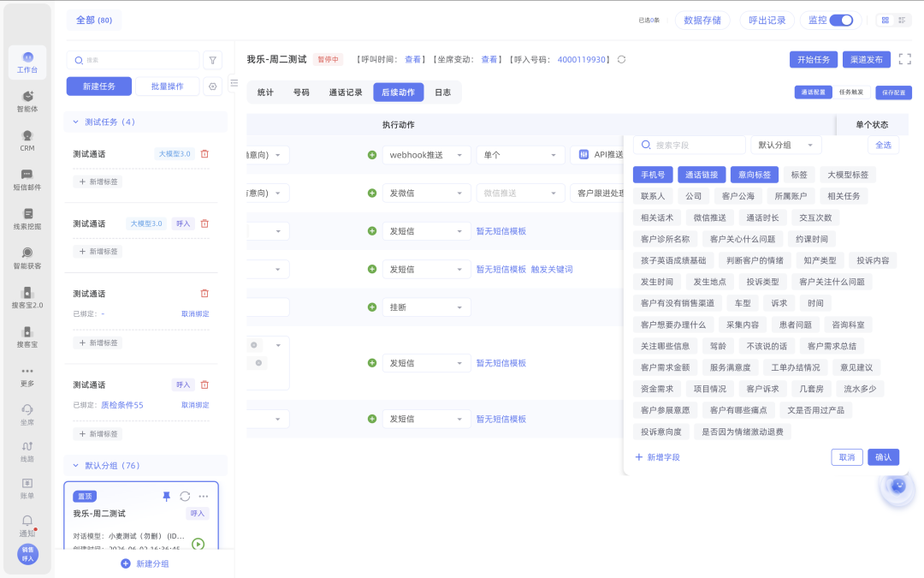Open the 默认分组 dropdown in field panel
The height and width of the screenshot is (578, 924).
(x=786, y=145)
